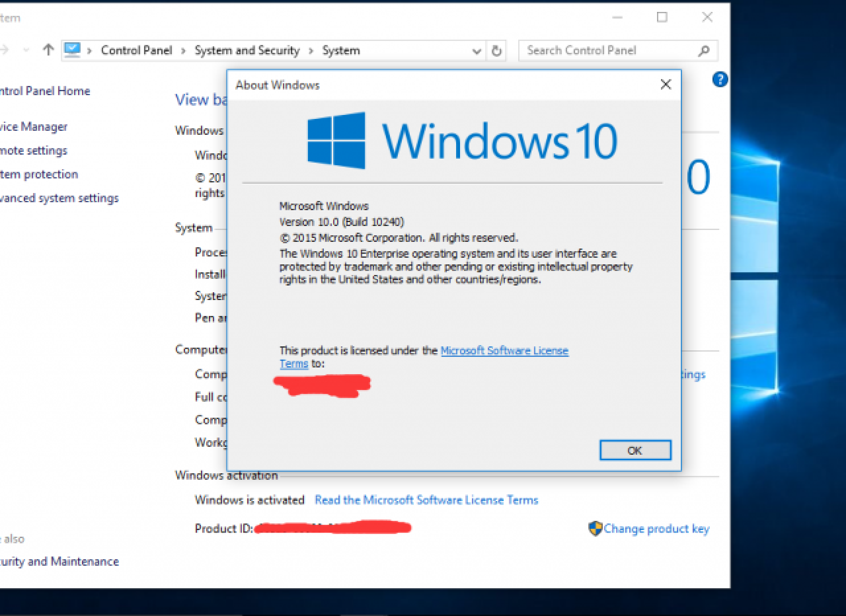Open Advanced system settings
Image resolution: width=846 pixels, height=616 pixels.
(59, 198)
